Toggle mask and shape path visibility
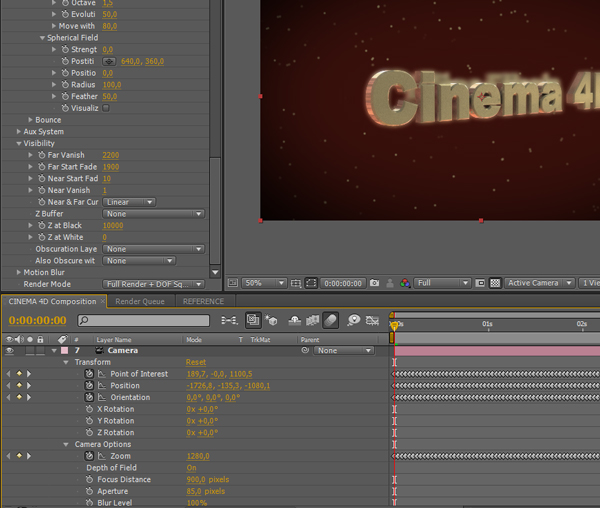The image size is (600, 508). point(311,283)
